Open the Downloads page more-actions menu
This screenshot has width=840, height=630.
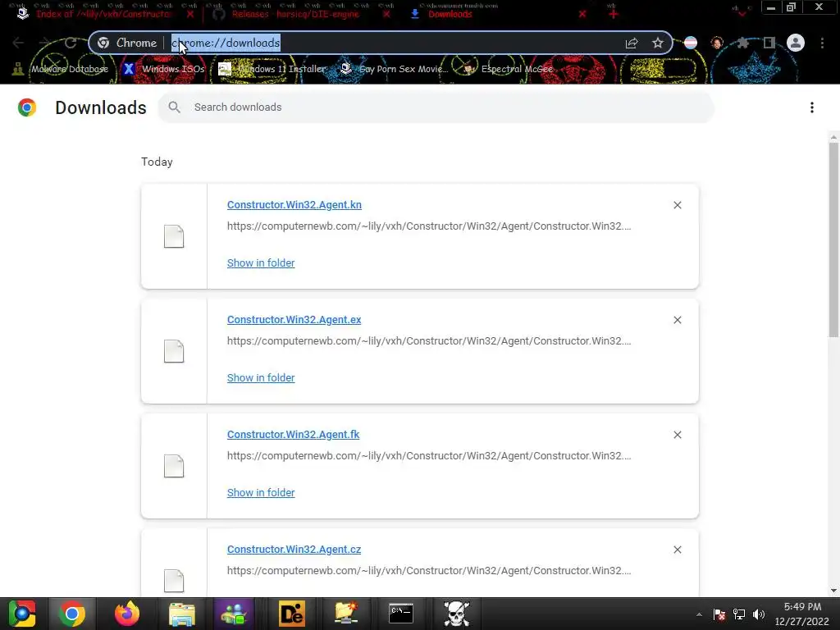(x=812, y=107)
